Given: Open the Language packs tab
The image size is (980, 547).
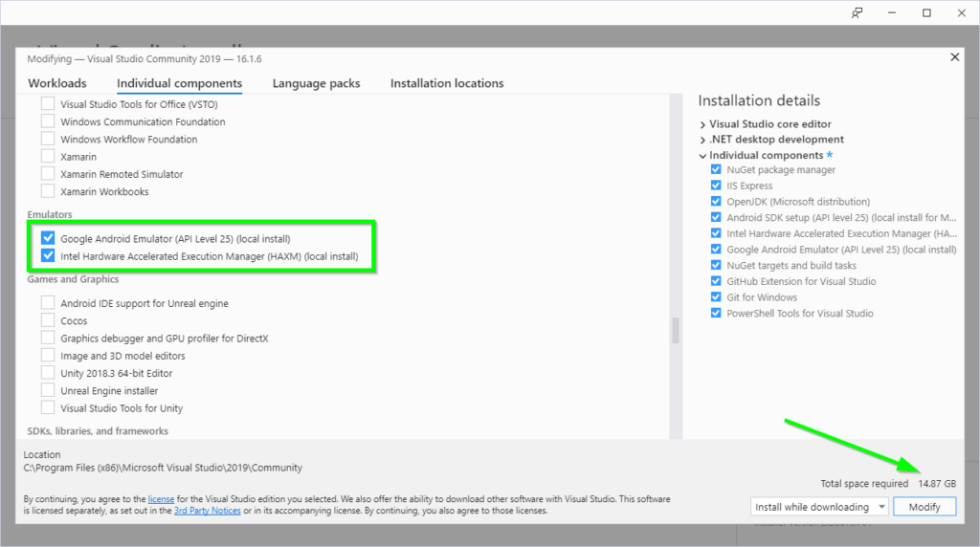Looking at the screenshot, I should coord(316,83).
